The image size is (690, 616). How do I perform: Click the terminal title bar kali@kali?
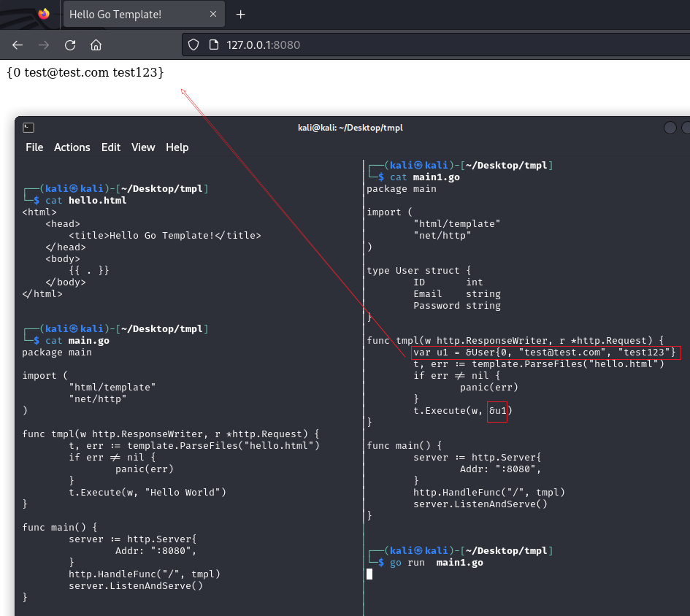coord(350,128)
